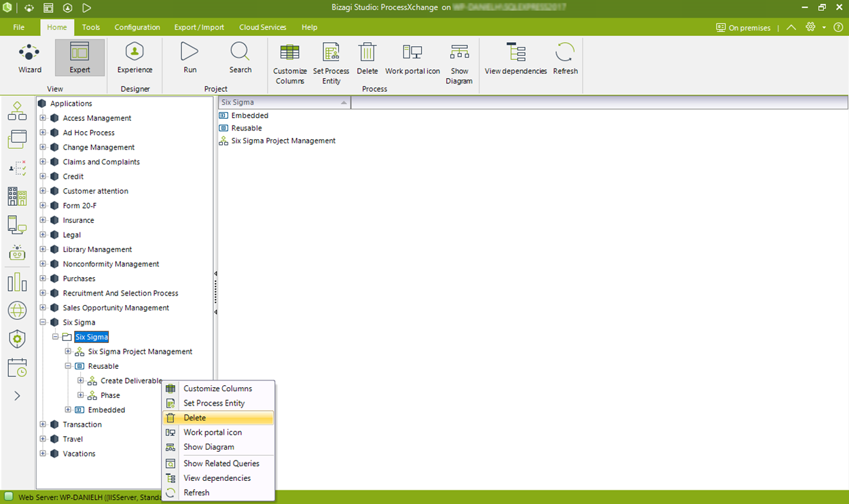
Task: Select Six Sigma Project Management in right list
Action: pos(283,141)
